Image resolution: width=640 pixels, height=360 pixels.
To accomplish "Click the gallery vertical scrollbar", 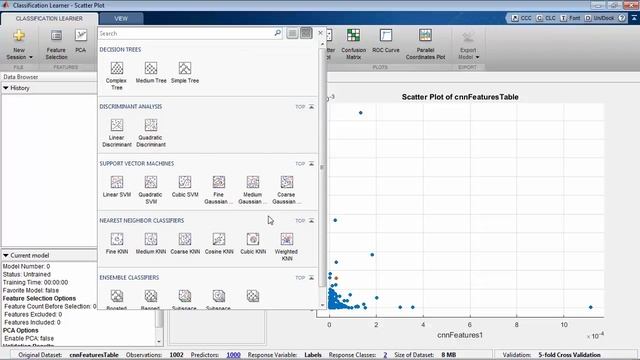I will pyautogui.click(x=322, y=167).
